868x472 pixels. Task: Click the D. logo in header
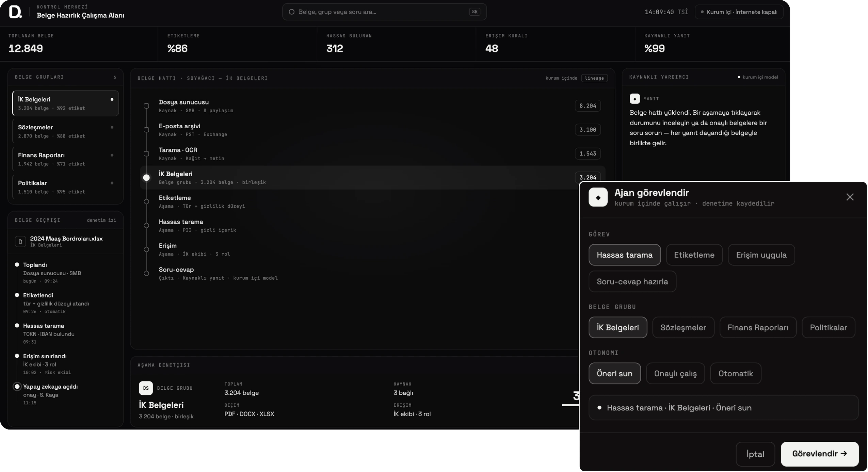point(15,12)
